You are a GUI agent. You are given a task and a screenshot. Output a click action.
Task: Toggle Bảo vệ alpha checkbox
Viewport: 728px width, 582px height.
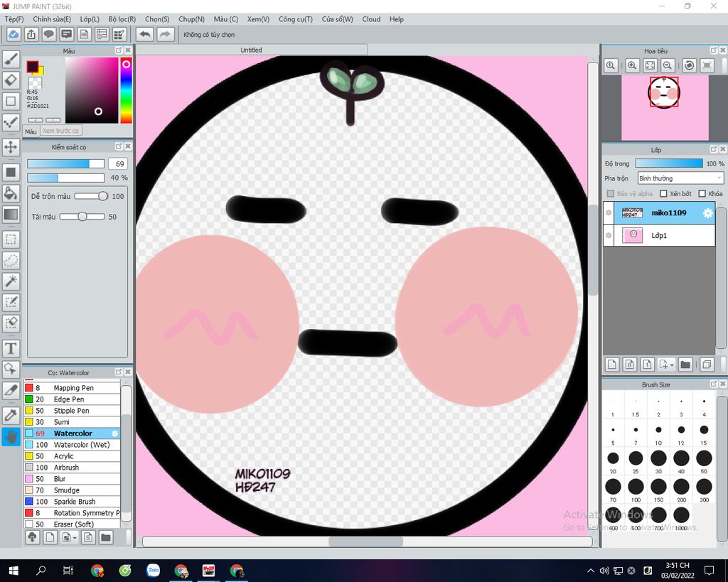point(611,193)
